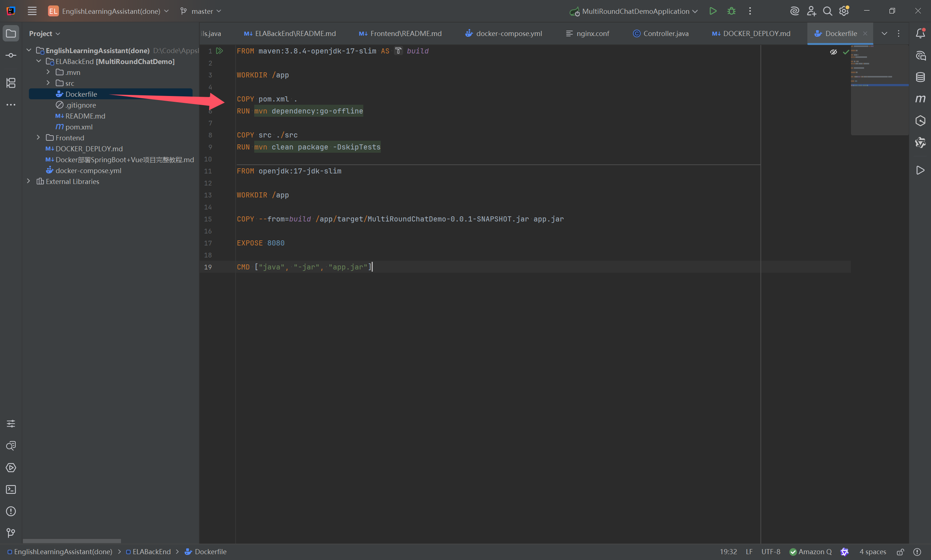Open the Project tool window icon

11,33
